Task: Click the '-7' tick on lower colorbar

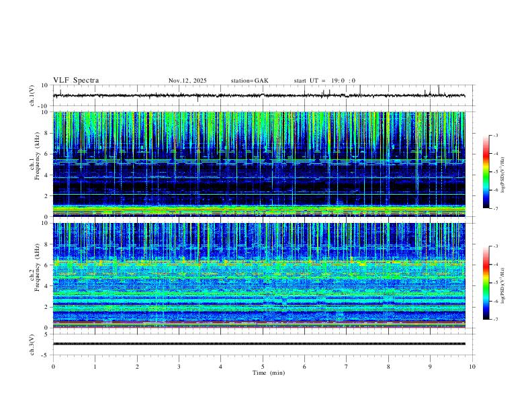Action: click(x=495, y=320)
